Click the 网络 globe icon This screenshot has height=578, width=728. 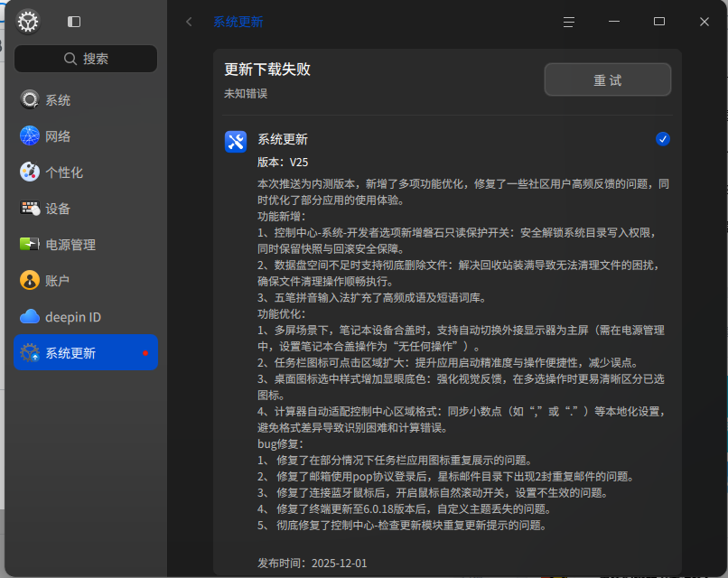tap(30, 136)
